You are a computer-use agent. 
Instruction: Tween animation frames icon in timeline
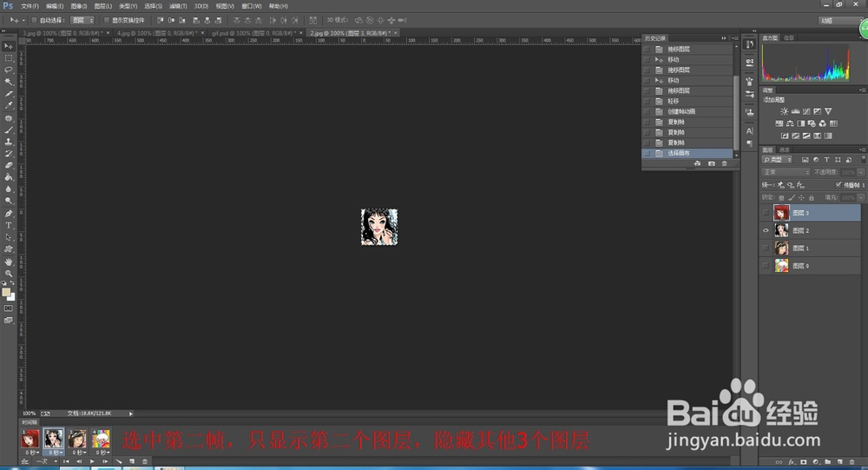click(x=118, y=461)
